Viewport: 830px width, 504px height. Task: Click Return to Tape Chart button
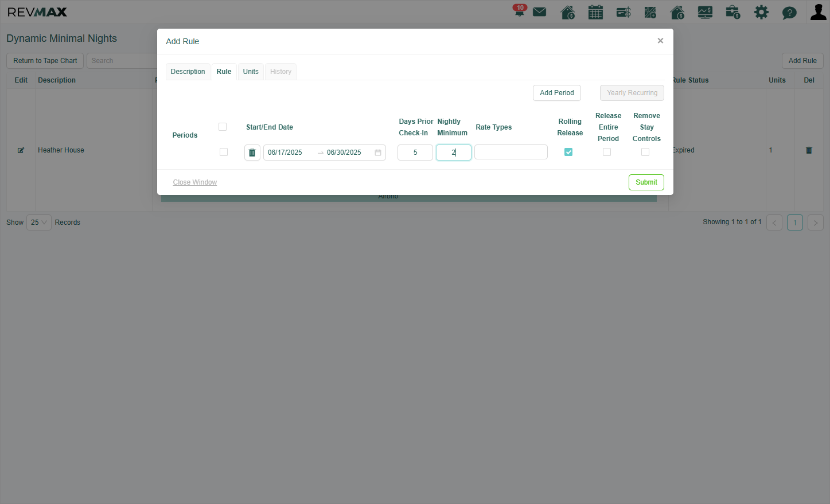click(x=45, y=61)
